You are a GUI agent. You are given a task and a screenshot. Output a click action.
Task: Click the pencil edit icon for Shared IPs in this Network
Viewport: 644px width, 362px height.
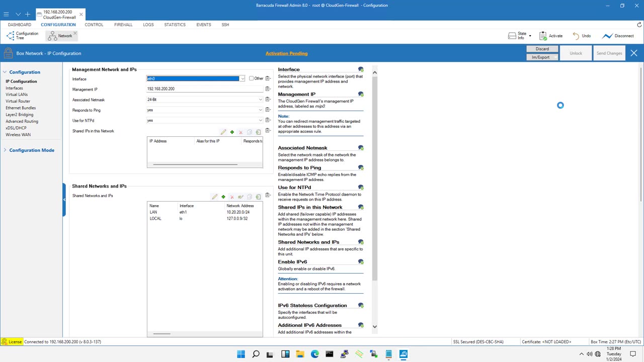(223, 132)
